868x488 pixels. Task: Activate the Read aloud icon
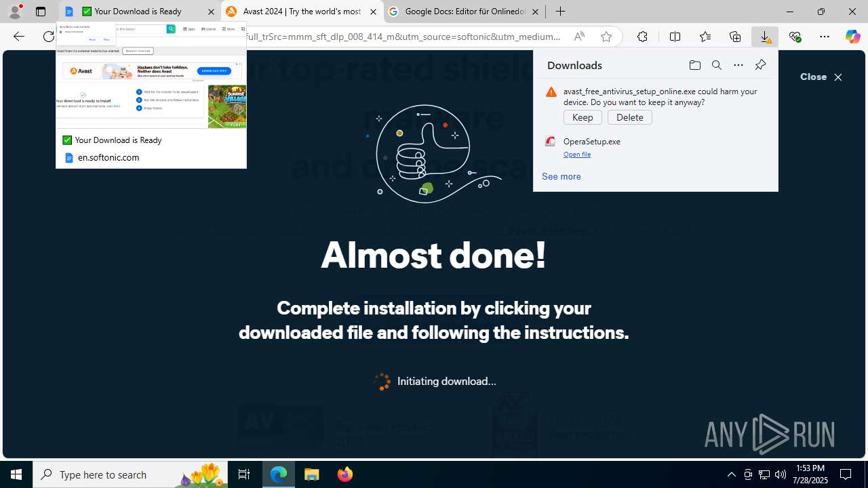[578, 37]
